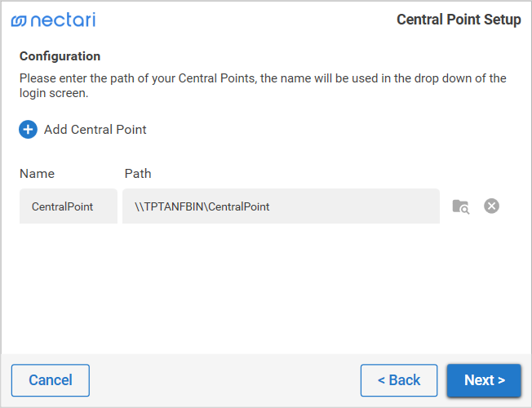Viewport: 532px width, 408px height.
Task: Click the 'nectari' wordmark text
Action: pos(63,20)
